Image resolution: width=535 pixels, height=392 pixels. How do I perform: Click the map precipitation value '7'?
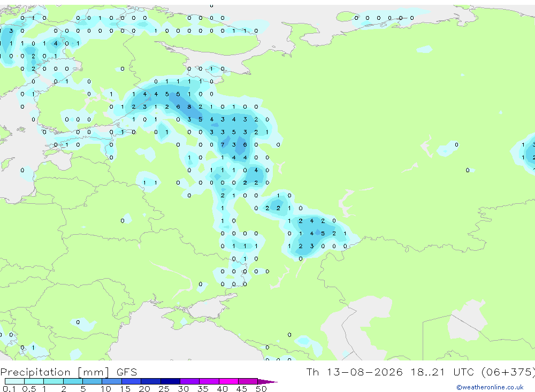point(223,144)
